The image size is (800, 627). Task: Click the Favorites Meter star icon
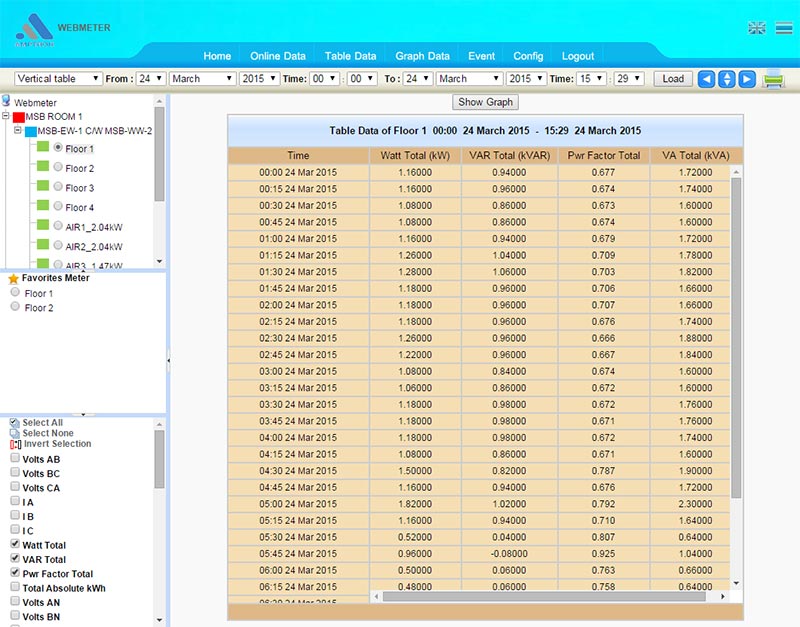pos(14,279)
